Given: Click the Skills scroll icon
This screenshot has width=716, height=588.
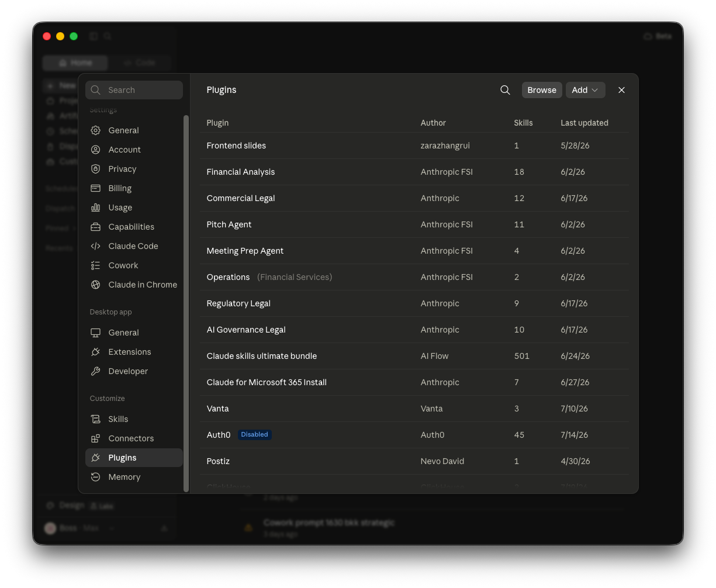Looking at the screenshot, I should pos(96,419).
